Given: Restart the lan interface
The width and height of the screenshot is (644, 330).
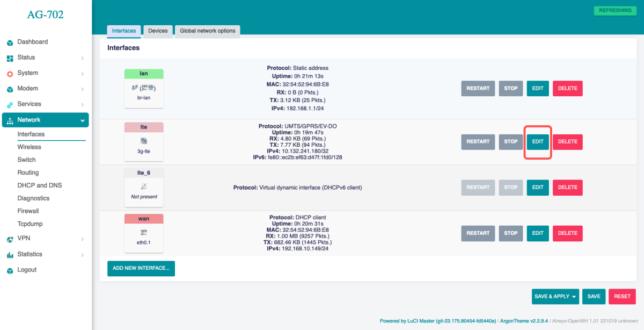Looking at the screenshot, I should pyautogui.click(x=478, y=89).
